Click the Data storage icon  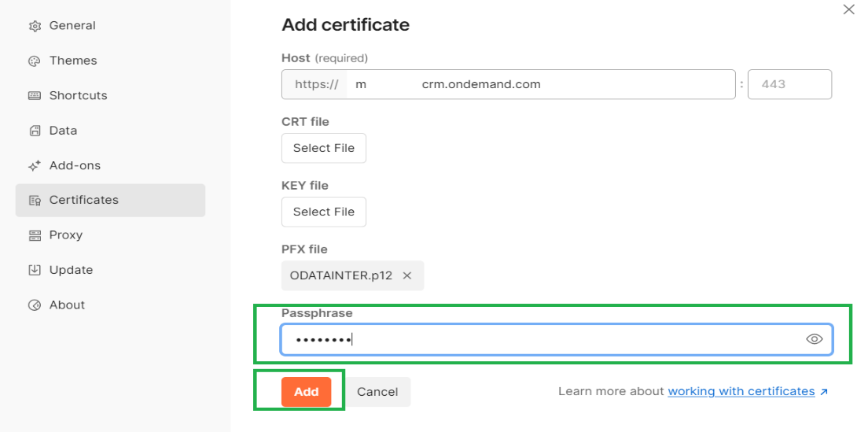35,131
